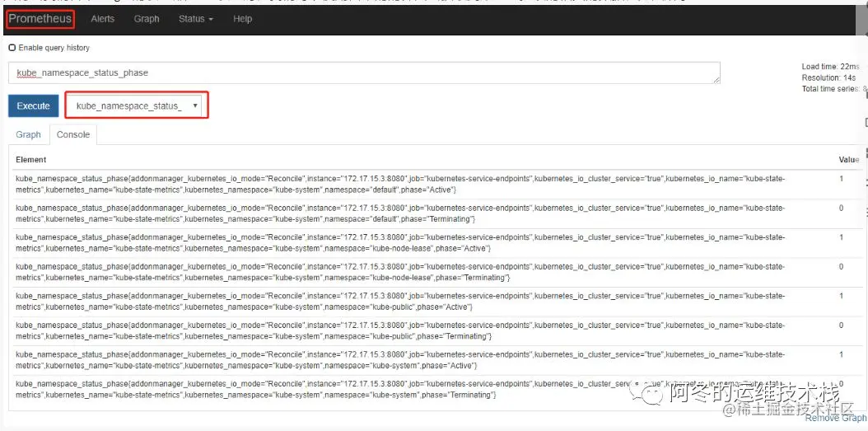868x431 pixels.
Task: Enable query history checkbox
Action: (12, 48)
